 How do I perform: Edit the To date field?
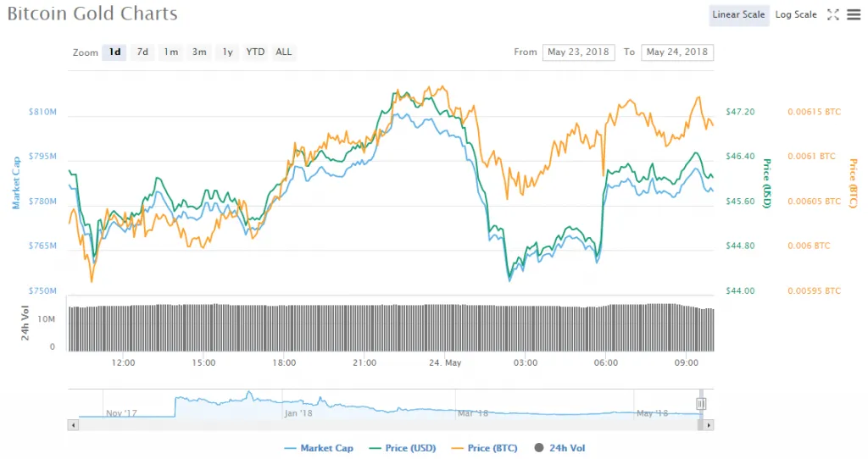677,52
